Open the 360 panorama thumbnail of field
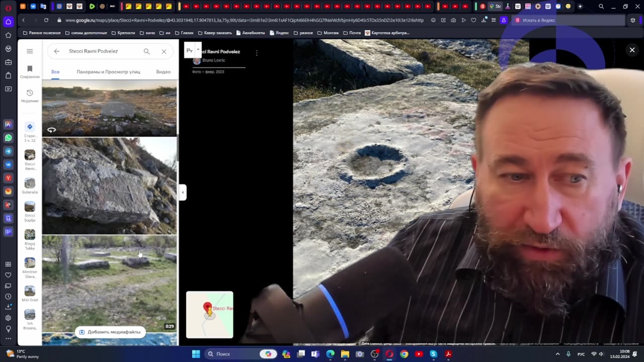 coord(109,109)
